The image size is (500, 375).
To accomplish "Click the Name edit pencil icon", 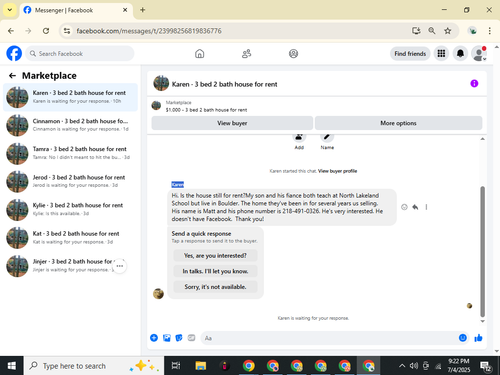I will click(x=327, y=137).
